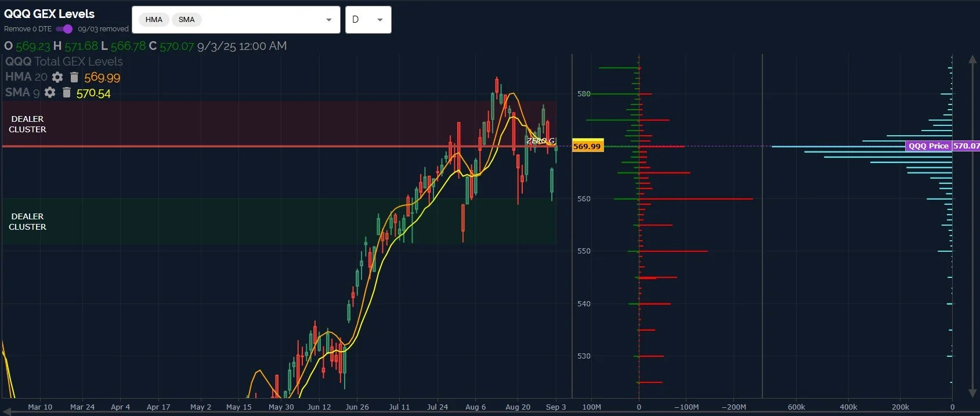Click the SMA value 570.54 in legend
Screen dimensions: 980x416
tap(93, 93)
